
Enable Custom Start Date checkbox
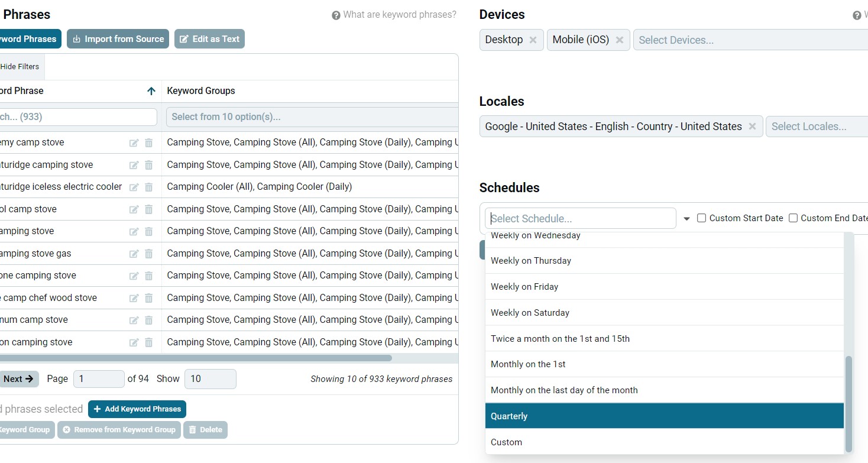pyautogui.click(x=701, y=218)
